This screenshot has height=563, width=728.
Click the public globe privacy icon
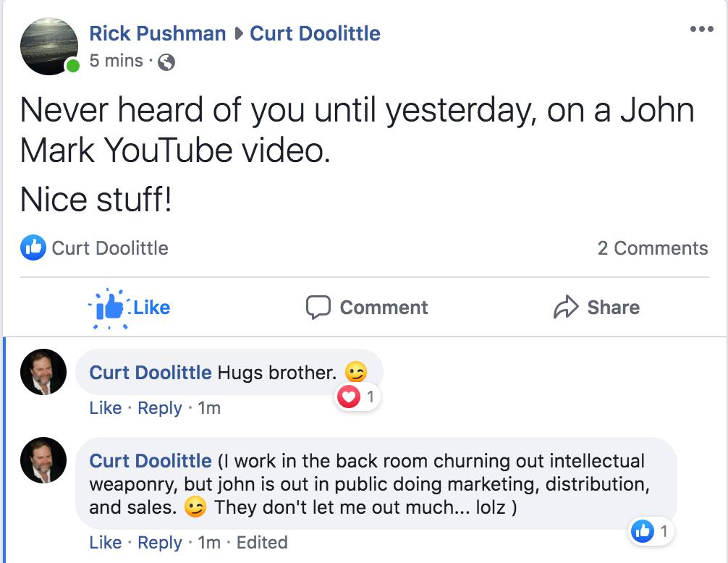166,62
